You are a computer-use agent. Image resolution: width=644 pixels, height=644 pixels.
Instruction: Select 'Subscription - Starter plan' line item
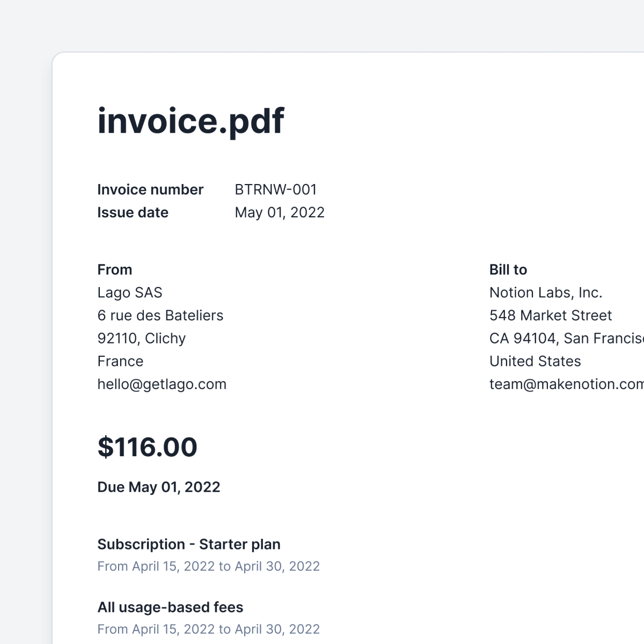[189, 544]
